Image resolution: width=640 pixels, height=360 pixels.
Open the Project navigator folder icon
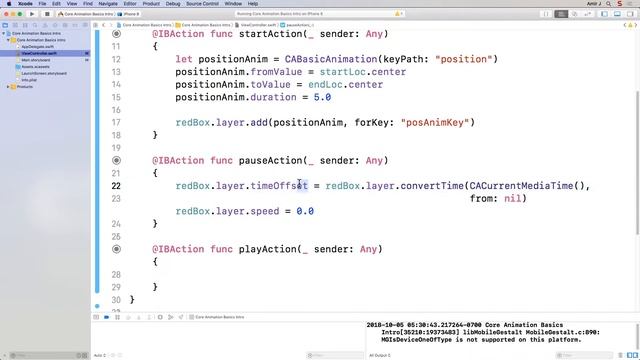pyautogui.click(x=5, y=25)
